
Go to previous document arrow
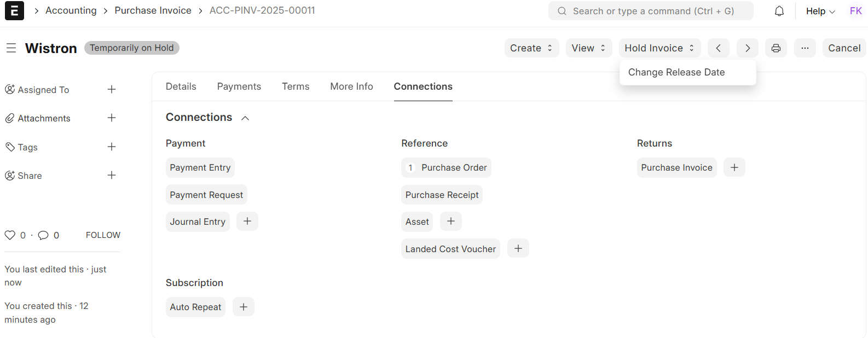tap(718, 48)
